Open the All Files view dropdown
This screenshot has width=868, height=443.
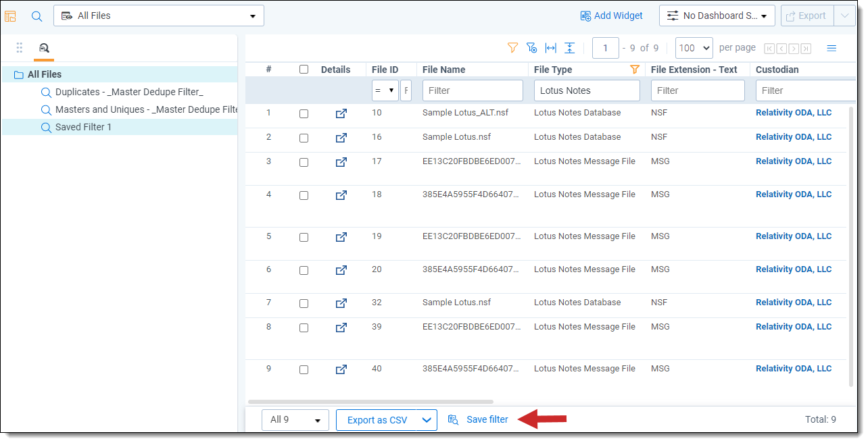pos(159,16)
